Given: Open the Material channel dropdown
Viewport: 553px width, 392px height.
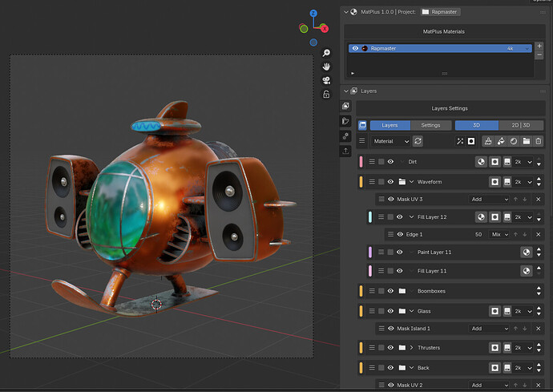Looking at the screenshot, I should 391,141.
